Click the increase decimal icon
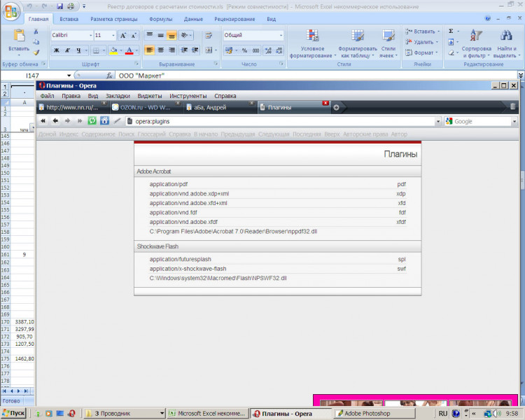Image resolution: width=525 pixels, height=420 pixels. click(x=268, y=50)
